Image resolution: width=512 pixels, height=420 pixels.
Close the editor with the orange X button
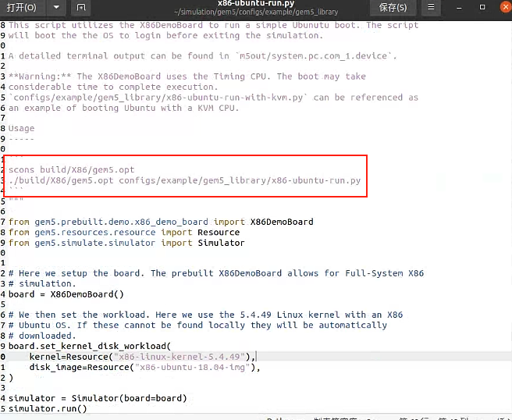click(506, 7)
